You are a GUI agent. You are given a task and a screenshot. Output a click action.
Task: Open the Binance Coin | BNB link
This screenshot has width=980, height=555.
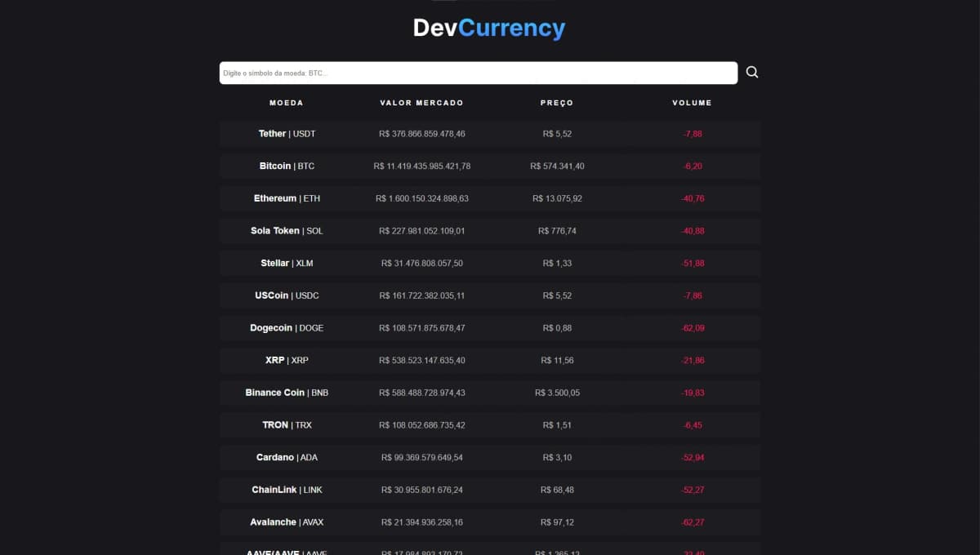click(287, 393)
